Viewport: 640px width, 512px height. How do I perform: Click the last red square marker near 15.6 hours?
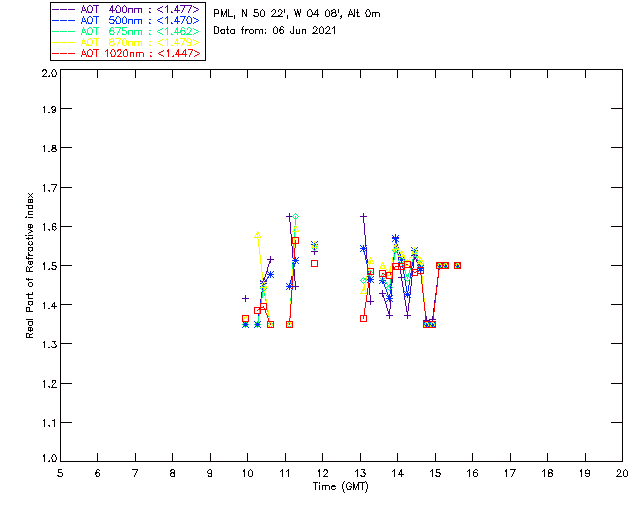pyautogui.click(x=458, y=265)
